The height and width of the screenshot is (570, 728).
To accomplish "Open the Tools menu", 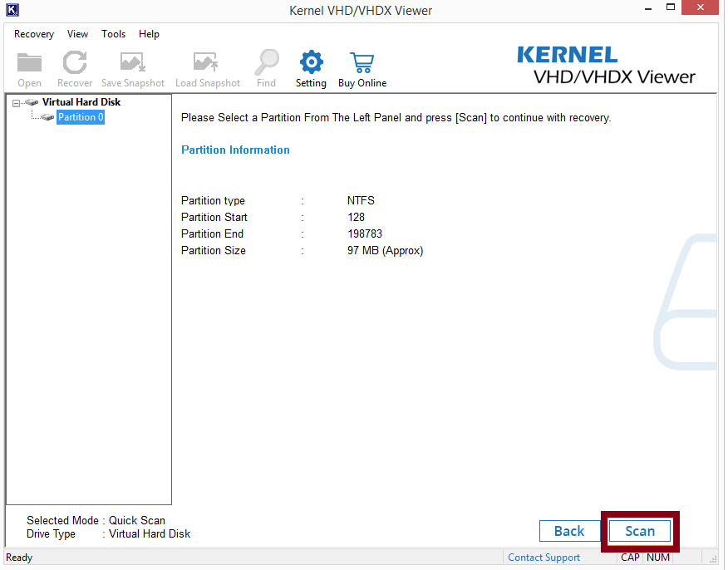I will pyautogui.click(x=113, y=34).
